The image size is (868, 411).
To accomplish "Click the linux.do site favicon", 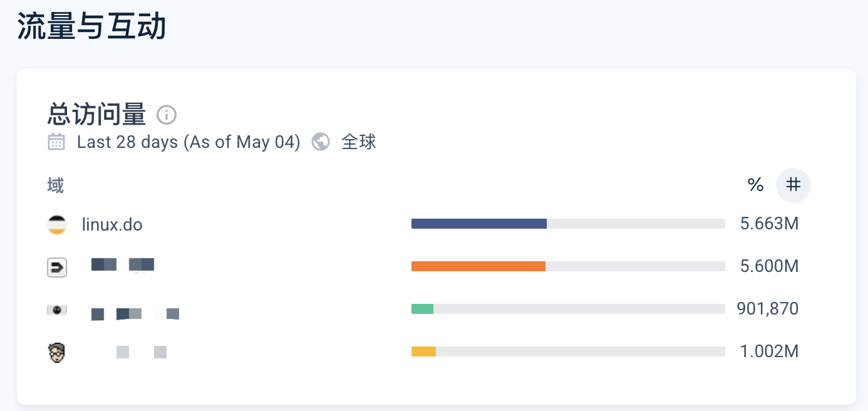I will pyautogui.click(x=57, y=224).
